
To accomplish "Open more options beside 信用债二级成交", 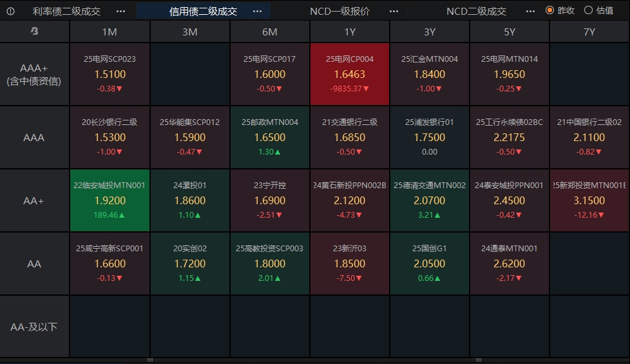I will point(257,11).
